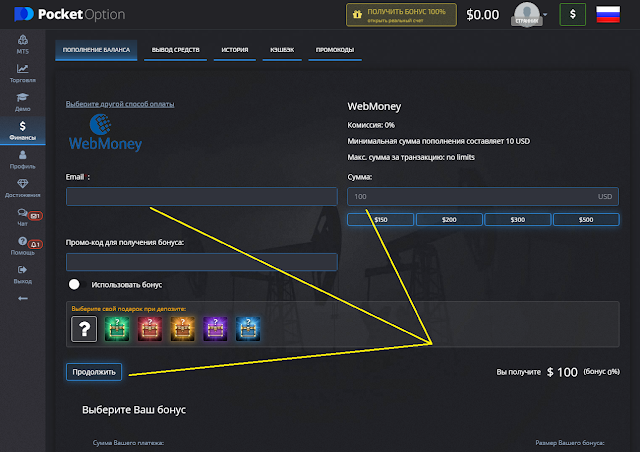The image size is (640, 452).
Task: Expand the avatar dropdown arrow
Action: click(545, 14)
